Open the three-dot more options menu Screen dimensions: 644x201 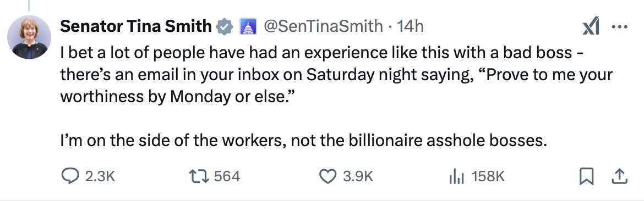tap(619, 27)
